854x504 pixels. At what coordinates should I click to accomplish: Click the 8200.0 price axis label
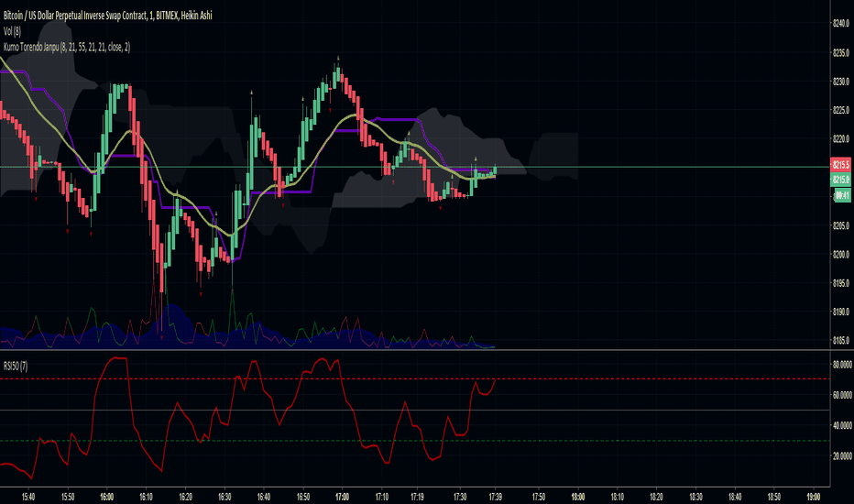(841, 255)
